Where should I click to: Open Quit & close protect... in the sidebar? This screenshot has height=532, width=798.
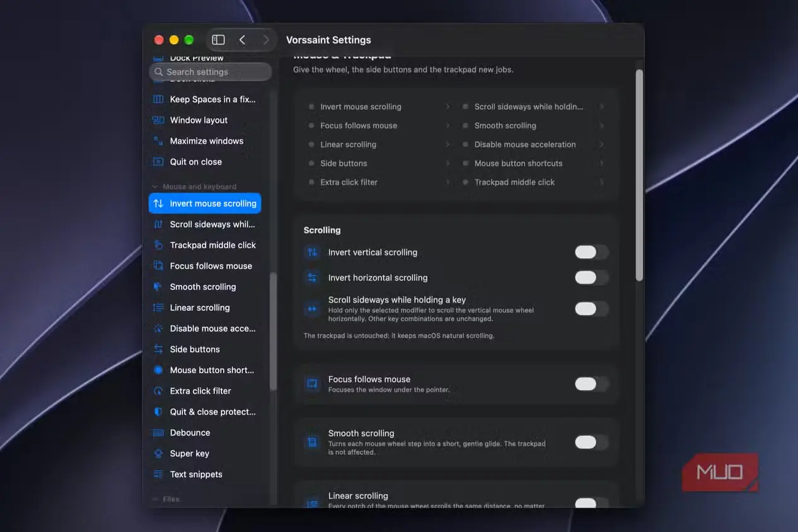[x=205, y=412]
